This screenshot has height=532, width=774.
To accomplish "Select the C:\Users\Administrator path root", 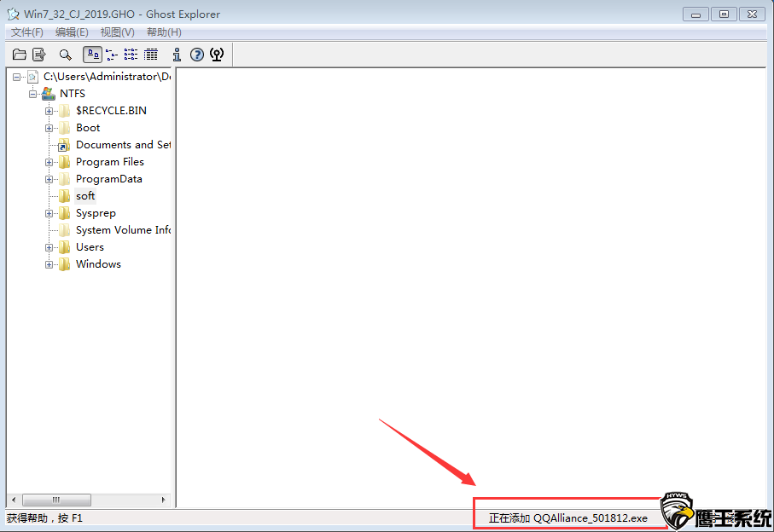I will pos(108,77).
